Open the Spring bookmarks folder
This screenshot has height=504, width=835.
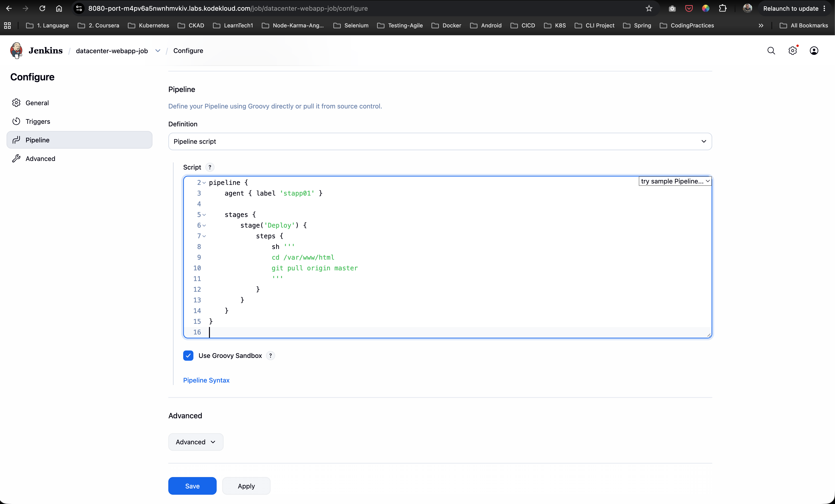(x=637, y=25)
